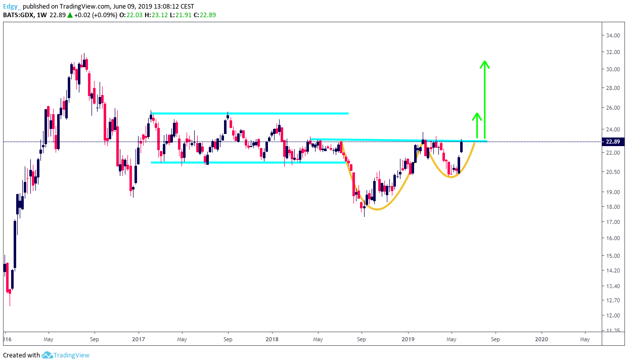Click the 22.00 price axis label
Screen dimensions: 628x364
(613, 153)
